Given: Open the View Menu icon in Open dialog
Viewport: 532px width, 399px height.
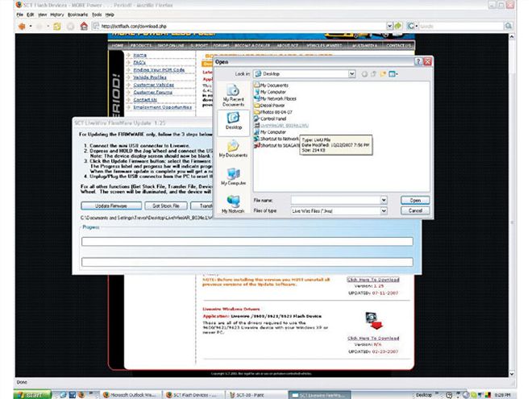Looking at the screenshot, I should 393,74.
